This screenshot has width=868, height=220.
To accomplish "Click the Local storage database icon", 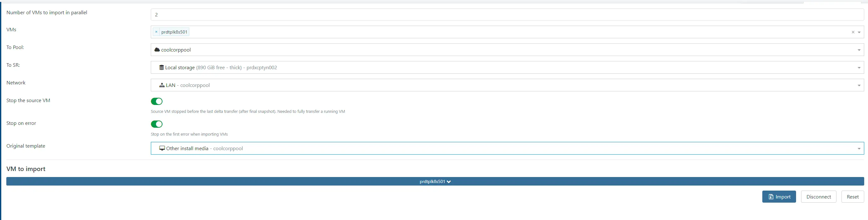I will click(x=162, y=67).
